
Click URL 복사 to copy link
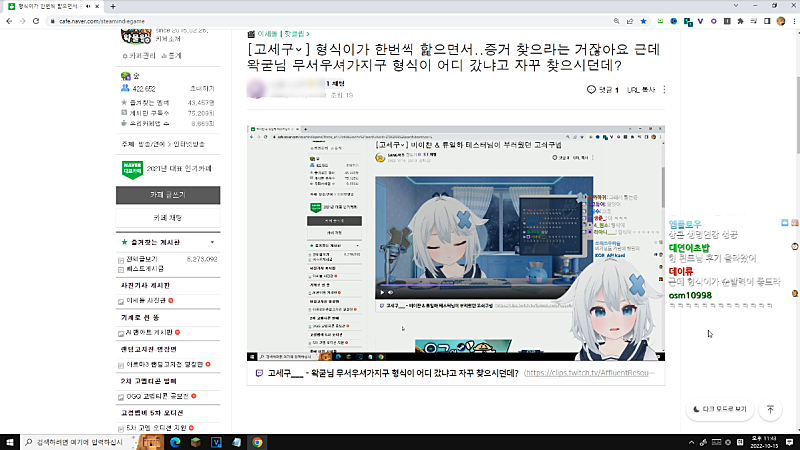click(x=641, y=90)
